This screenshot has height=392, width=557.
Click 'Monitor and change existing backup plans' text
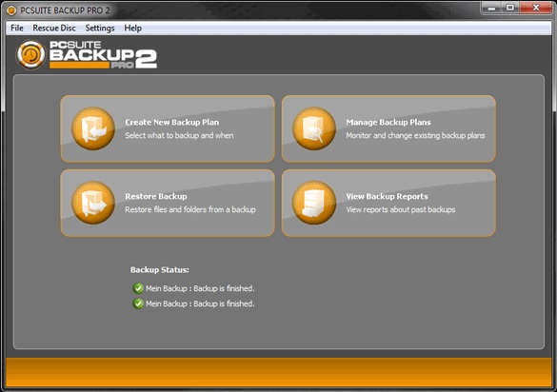tap(415, 135)
